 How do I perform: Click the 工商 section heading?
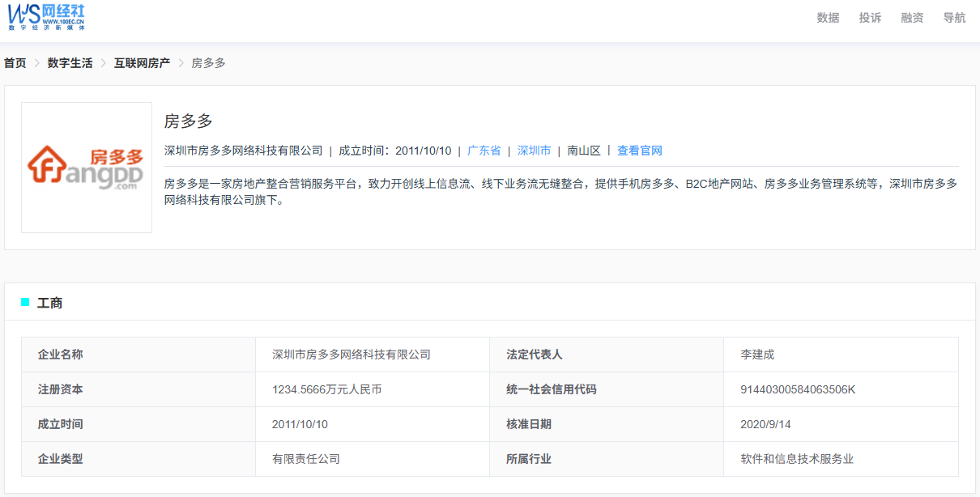(x=49, y=303)
